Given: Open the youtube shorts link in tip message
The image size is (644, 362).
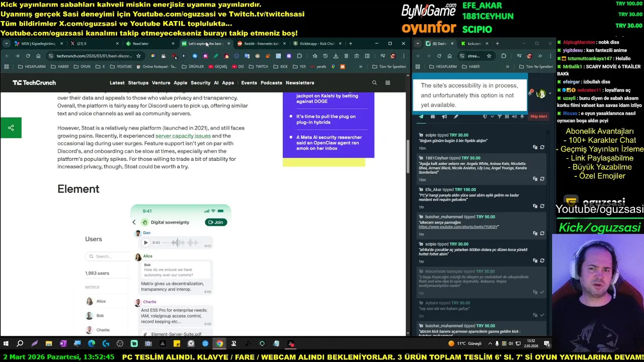Looking at the screenshot, I should tap(458, 227).
